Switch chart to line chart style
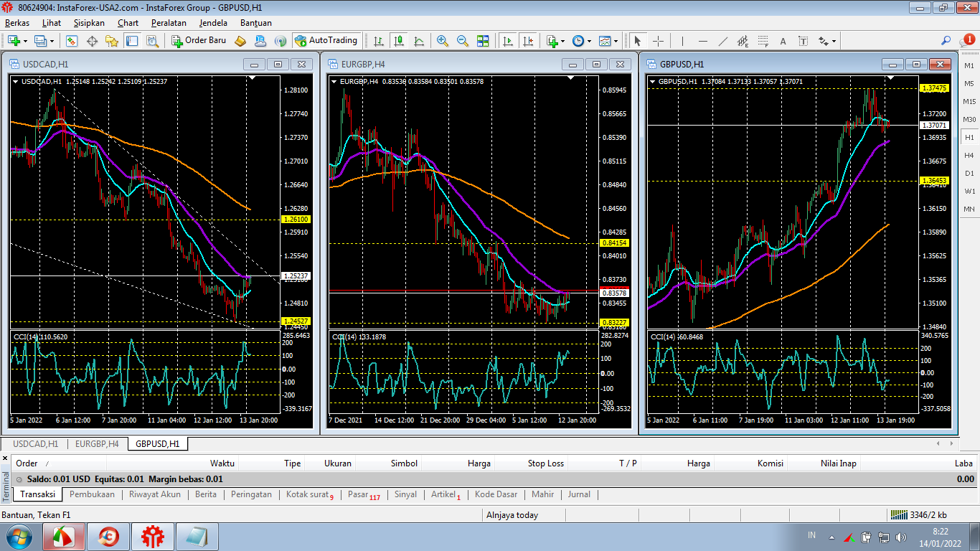 (x=419, y=41)
